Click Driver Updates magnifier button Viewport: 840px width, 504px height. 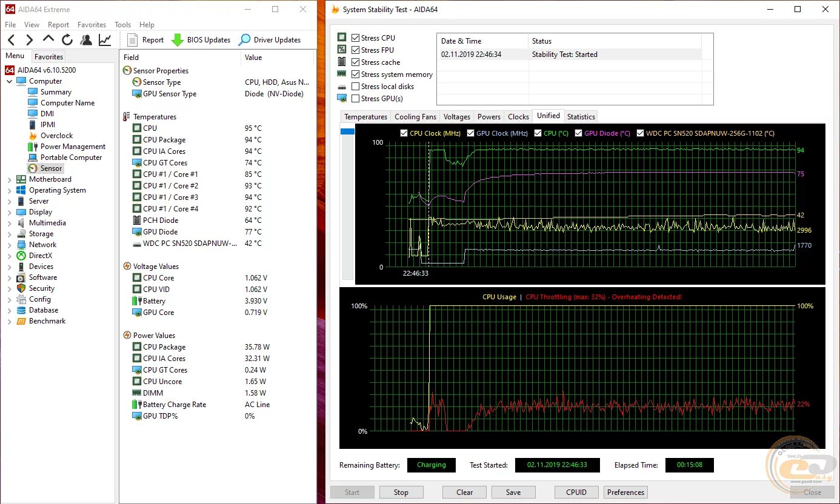pos(270,40)
